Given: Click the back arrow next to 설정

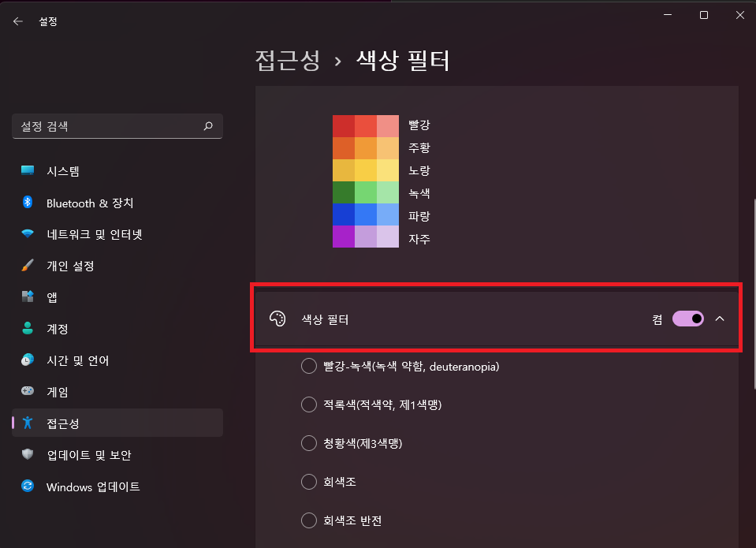Looking at the screenshot, I should coord(18,21).
